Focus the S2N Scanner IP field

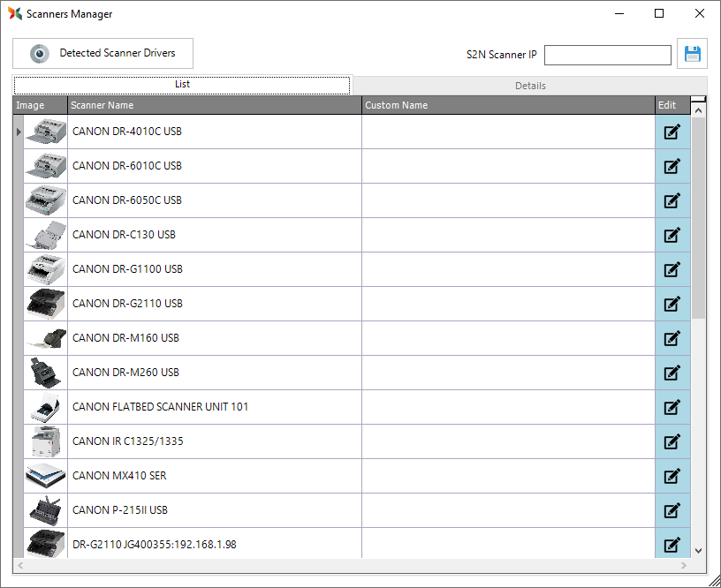607,55
